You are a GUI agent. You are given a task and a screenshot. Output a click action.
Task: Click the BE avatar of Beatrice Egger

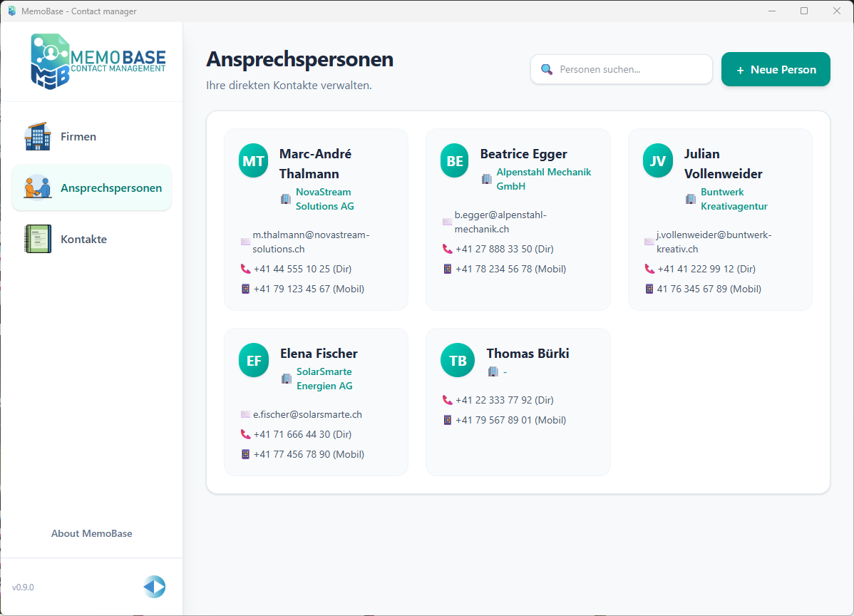pyautogui.click(x=455, y=160)
